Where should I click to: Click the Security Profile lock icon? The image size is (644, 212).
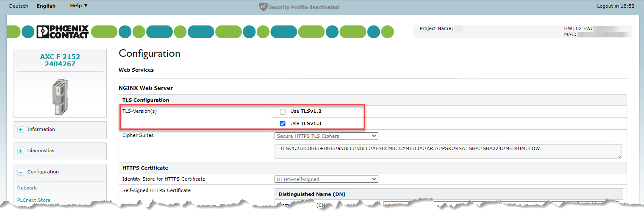click(263, 7)
